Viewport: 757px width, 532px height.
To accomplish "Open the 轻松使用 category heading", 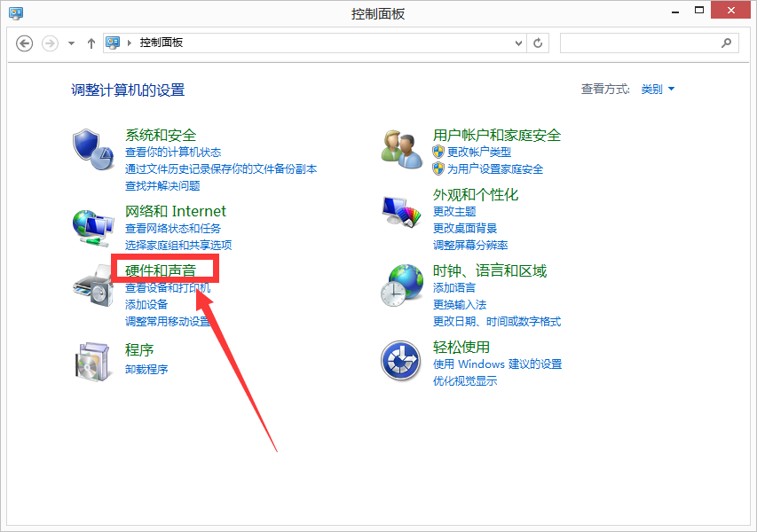I will [x=461, y=348].
